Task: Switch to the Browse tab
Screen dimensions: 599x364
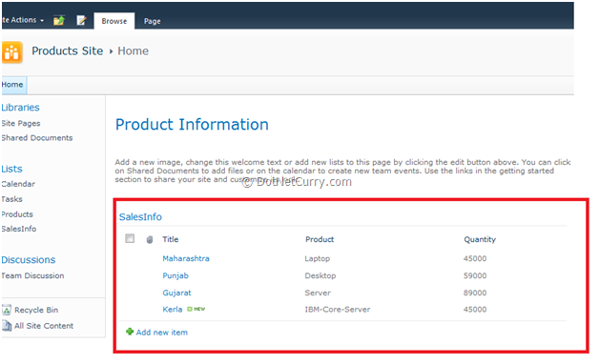Action: [x=114, y=21]
